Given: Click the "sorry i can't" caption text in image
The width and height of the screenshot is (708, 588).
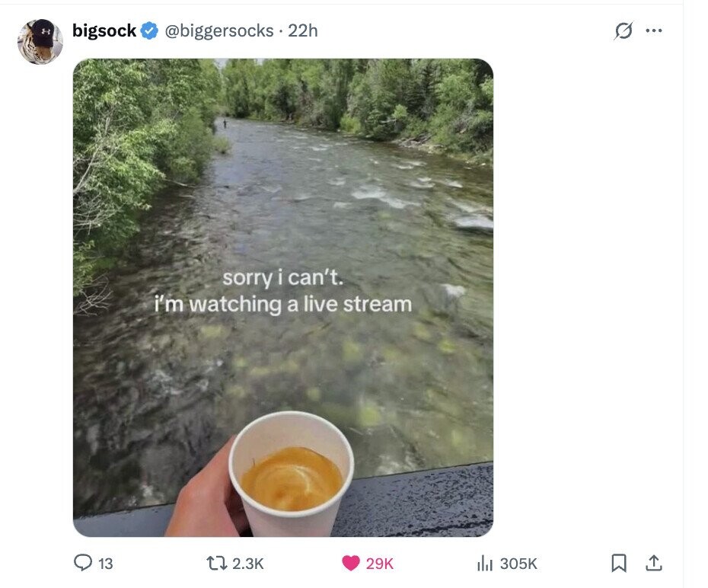Looking at the screenshot, I should (x=283, y=279).
